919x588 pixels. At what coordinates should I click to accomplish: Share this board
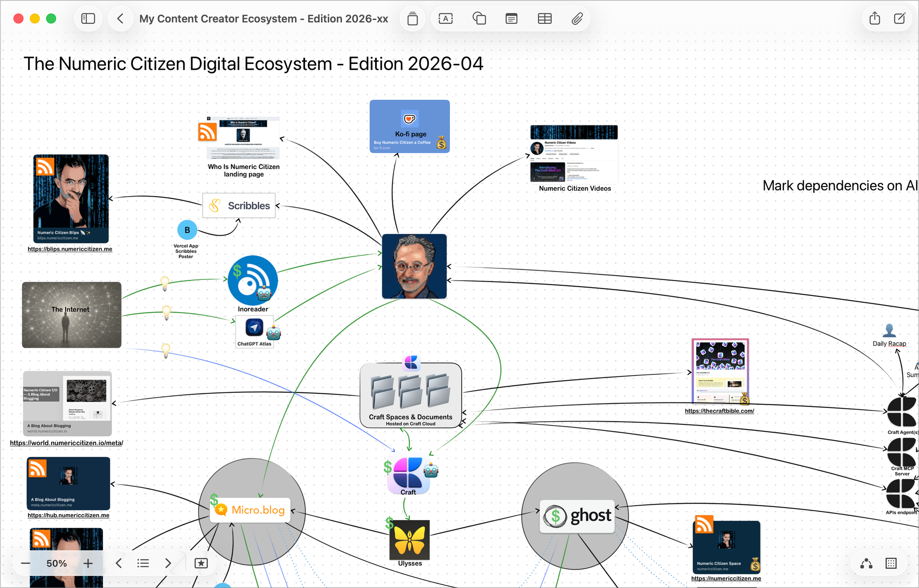(874, 19)
